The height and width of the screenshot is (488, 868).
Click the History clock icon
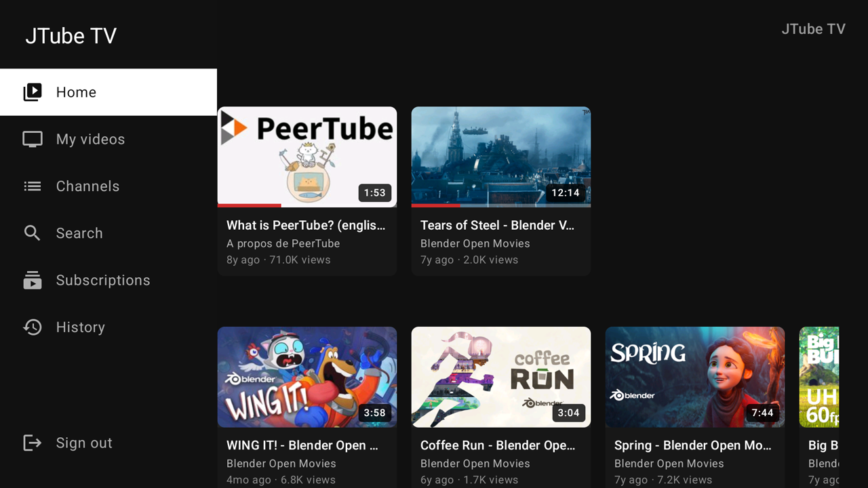pos(33,327)
